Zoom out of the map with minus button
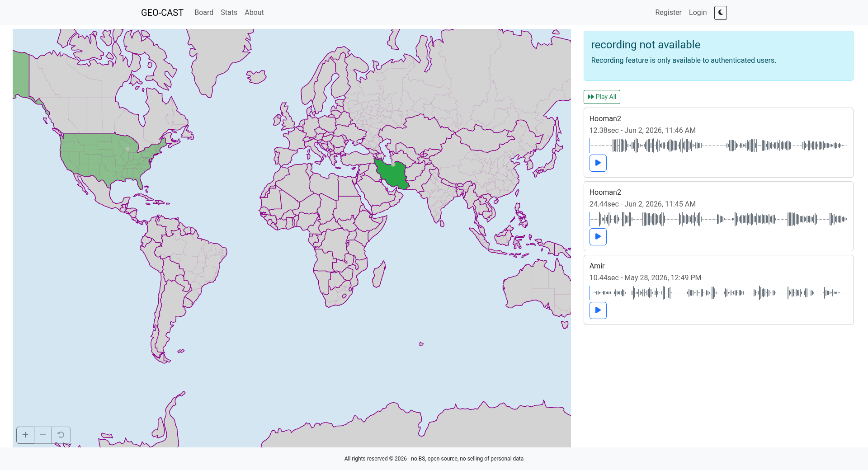This screenshot has width=868, height=470. [x=43, y=435]
